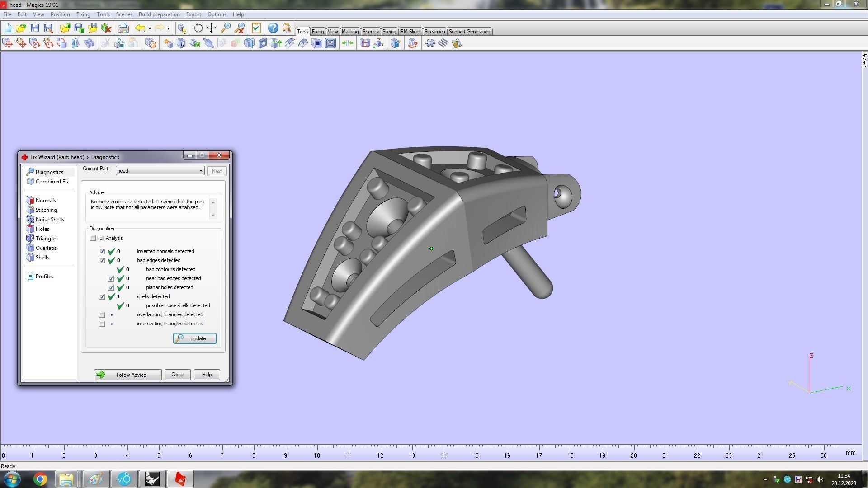
Task: Open the undo history dropdown arrow
Action: tap(150, 28)
